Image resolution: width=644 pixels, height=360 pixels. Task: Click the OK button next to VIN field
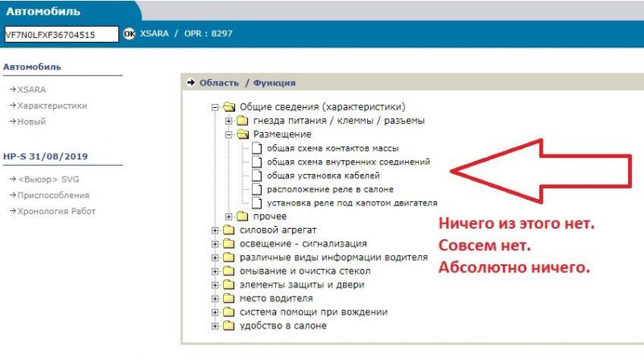[129, 35]
